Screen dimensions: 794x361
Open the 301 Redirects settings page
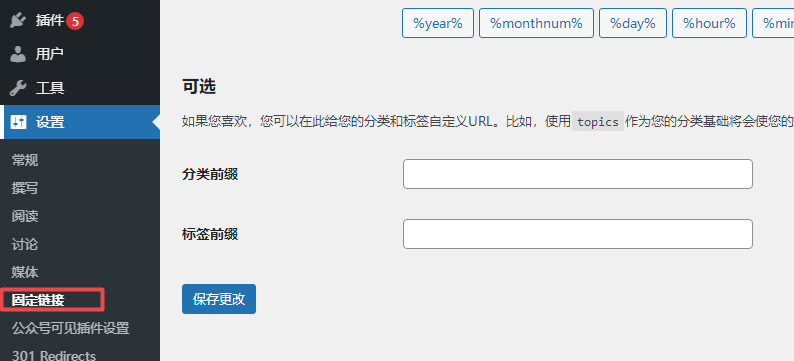pyautogui.click(x=54, y=355)
